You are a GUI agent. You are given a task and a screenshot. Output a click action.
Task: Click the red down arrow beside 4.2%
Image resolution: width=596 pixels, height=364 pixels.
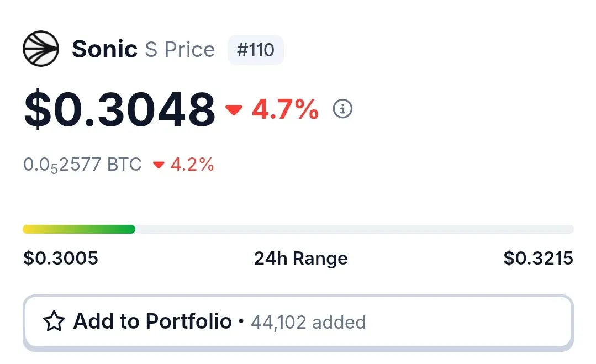pyautogui.click(x=159, y=165)
